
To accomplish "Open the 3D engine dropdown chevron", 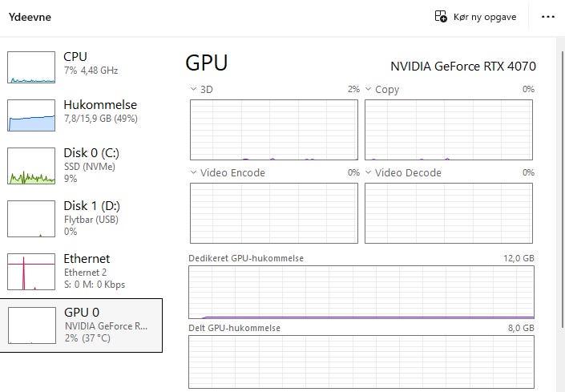I will pos(193,89).
